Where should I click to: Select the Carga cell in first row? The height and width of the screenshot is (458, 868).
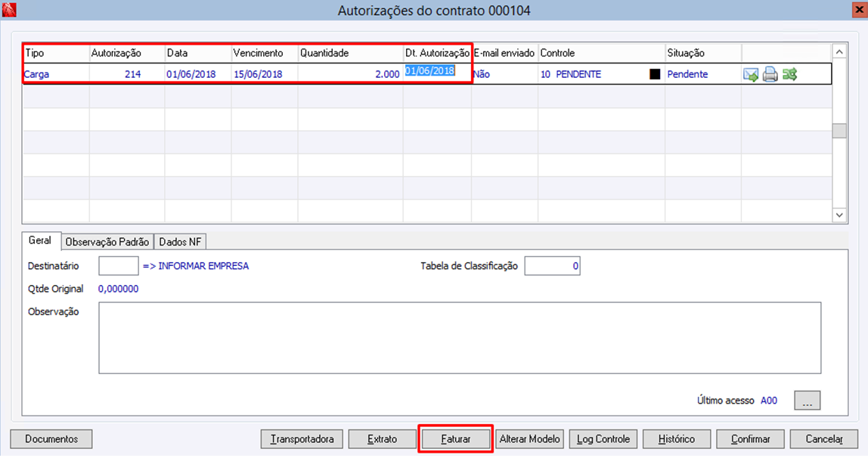pos(55,74)
